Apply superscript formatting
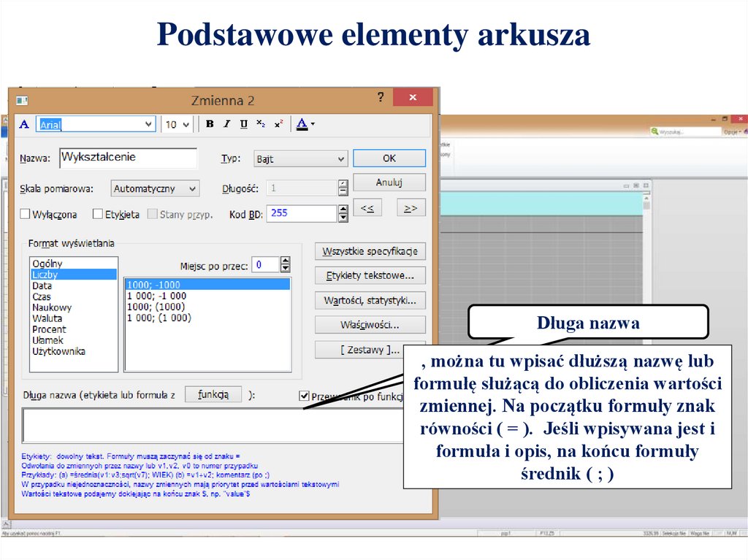The image size is (748, 560). coord(278,124)
